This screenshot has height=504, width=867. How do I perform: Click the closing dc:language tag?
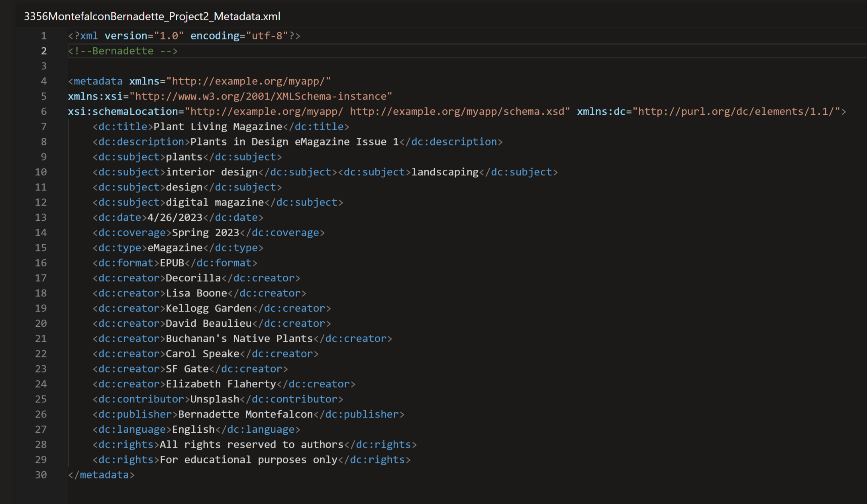(x=258, y=429)
